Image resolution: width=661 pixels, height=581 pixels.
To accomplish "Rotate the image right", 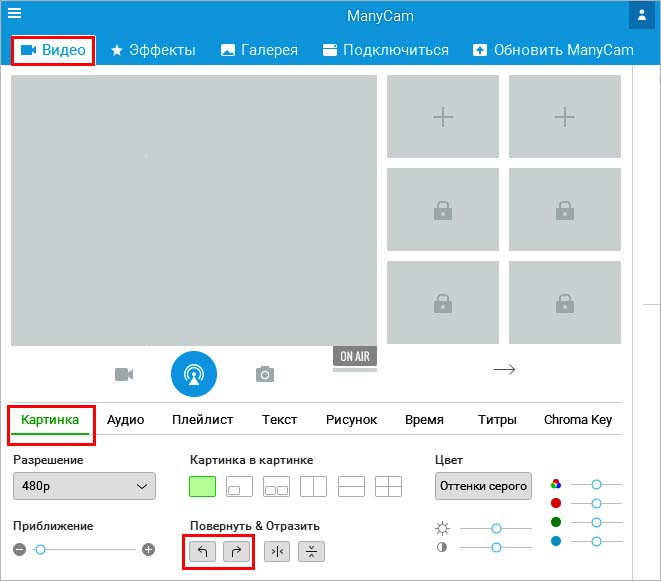I will tap(236, 551).
